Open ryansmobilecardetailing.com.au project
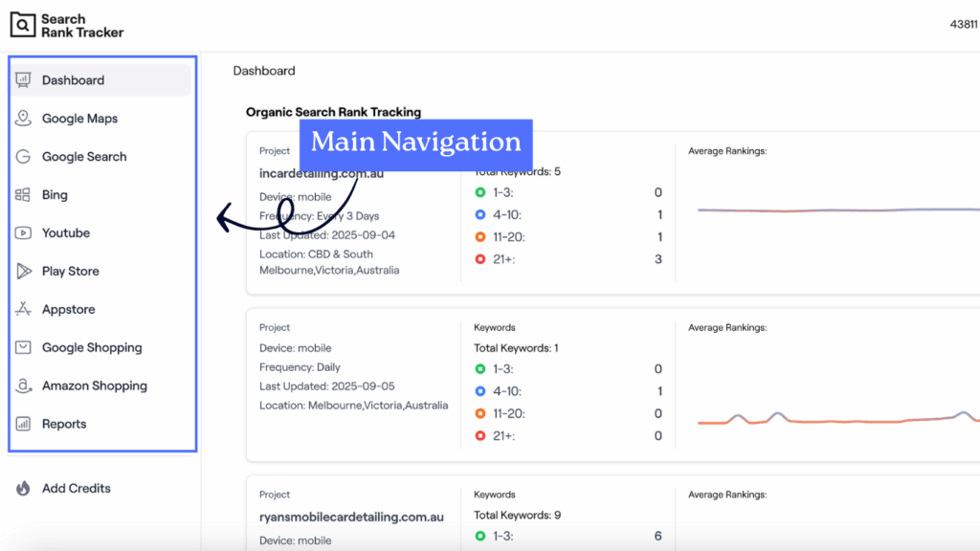Image resolution: width=980 pixels, height=551 pixels. pyautogui.click(x=351, y=518)
